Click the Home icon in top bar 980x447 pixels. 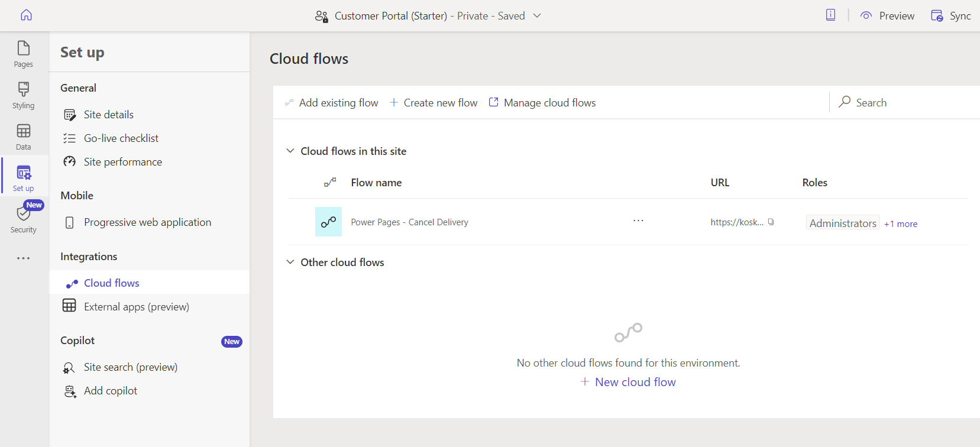pyautogui.click(x=26, y=15)
